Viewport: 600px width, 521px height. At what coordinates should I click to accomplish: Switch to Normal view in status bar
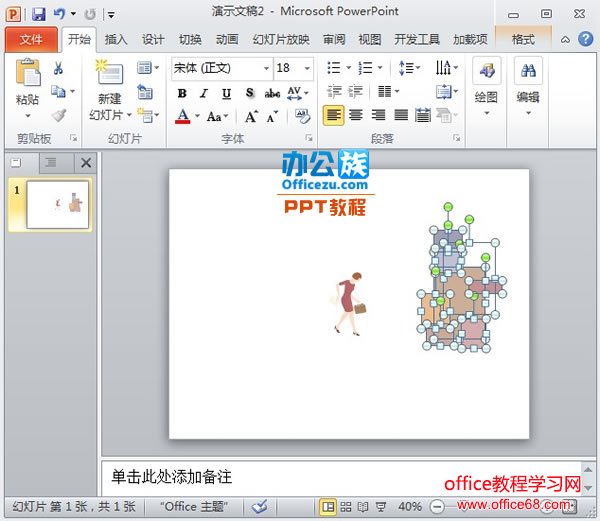[328, 507]
